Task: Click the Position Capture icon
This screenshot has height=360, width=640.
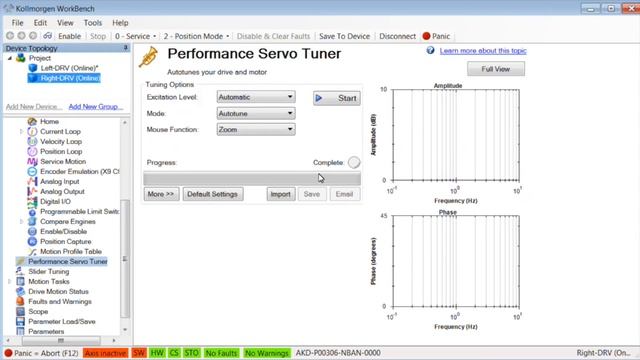Action: (x=32, y=242)
